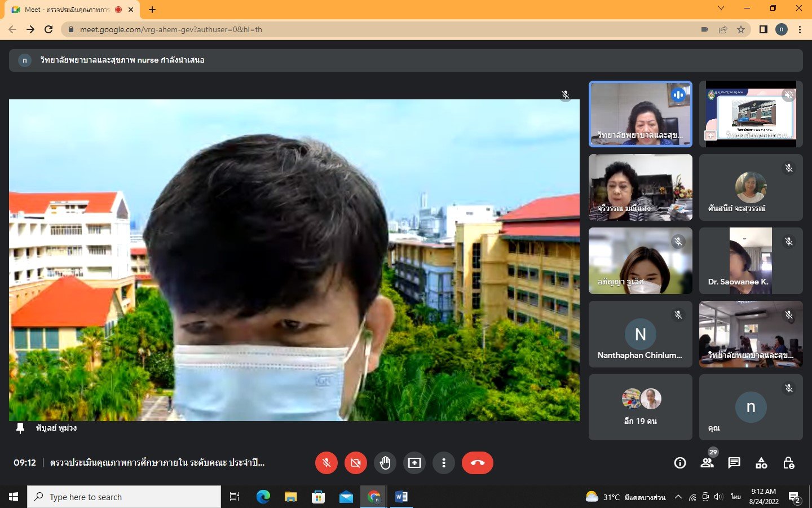The image size is (812, 508).
Task: Click the red leave call button
Action: (x=477, y=463)
